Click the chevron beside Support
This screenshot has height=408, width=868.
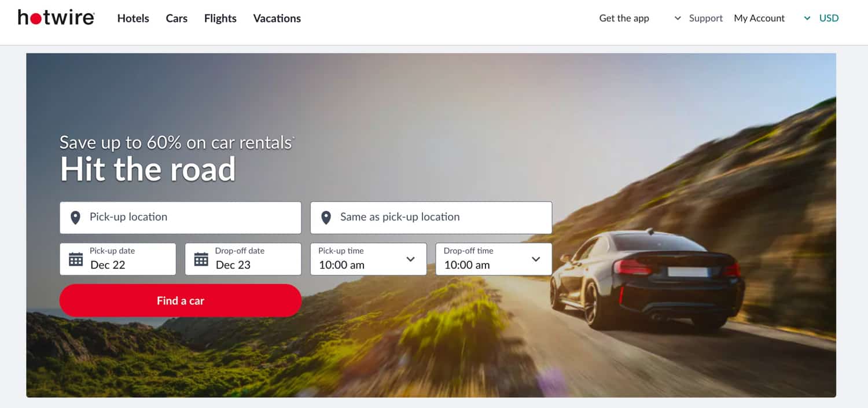coord(678,19)
